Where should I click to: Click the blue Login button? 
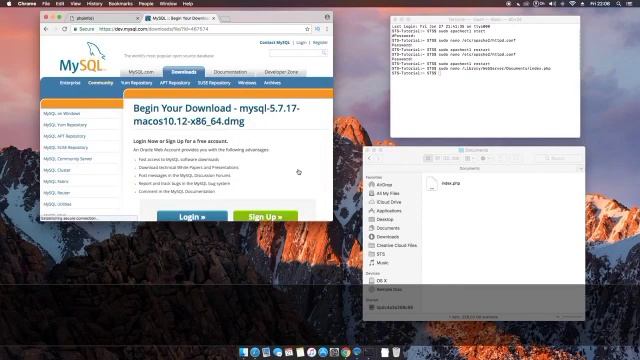point(192,216)
